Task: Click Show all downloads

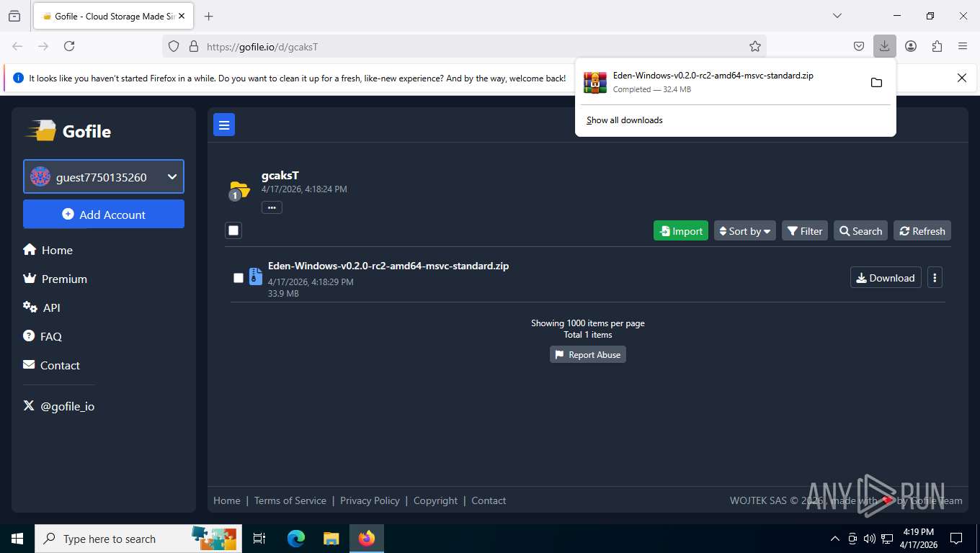Action: (625, 120)
